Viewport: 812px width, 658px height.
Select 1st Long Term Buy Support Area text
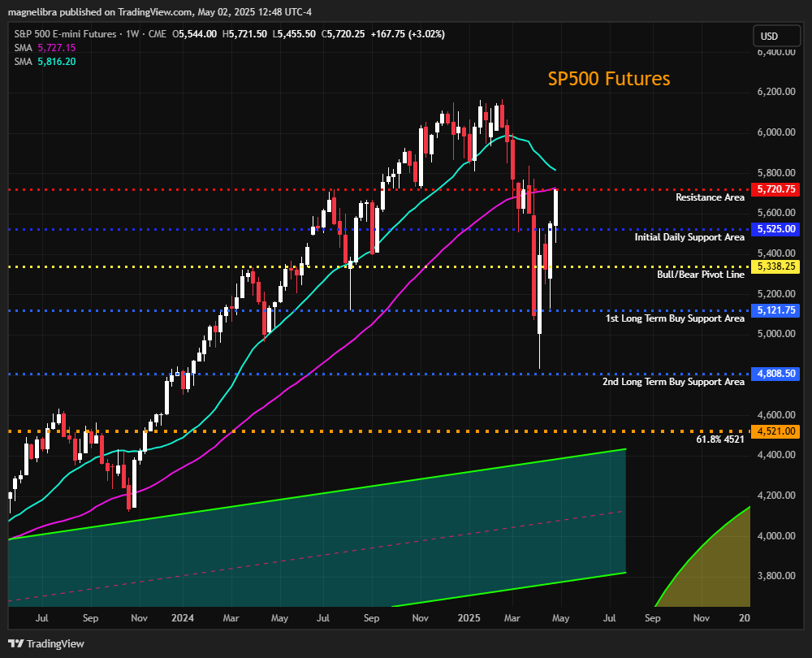pyautogui.click(x=676, y=318)
